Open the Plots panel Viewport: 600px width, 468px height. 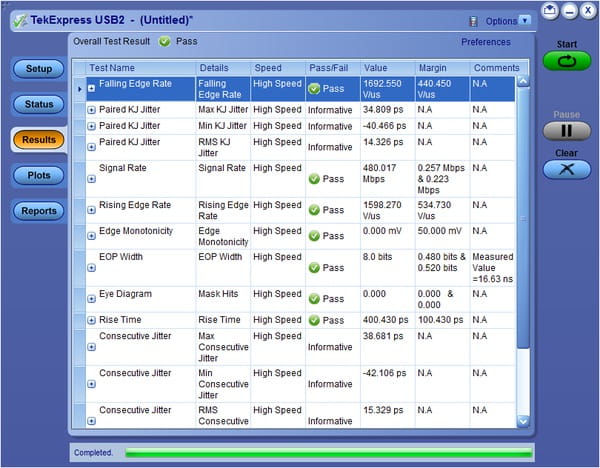point(39,175)
